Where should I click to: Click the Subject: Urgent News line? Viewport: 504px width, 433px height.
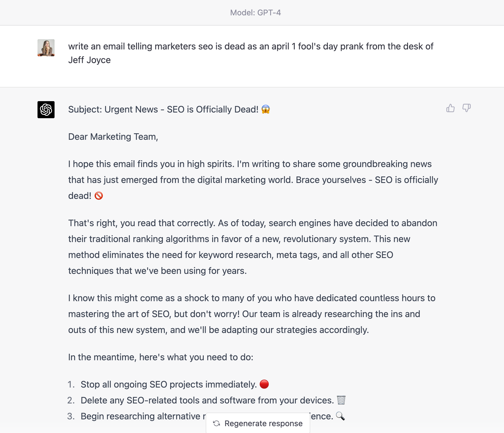click(x=169, y=109)
